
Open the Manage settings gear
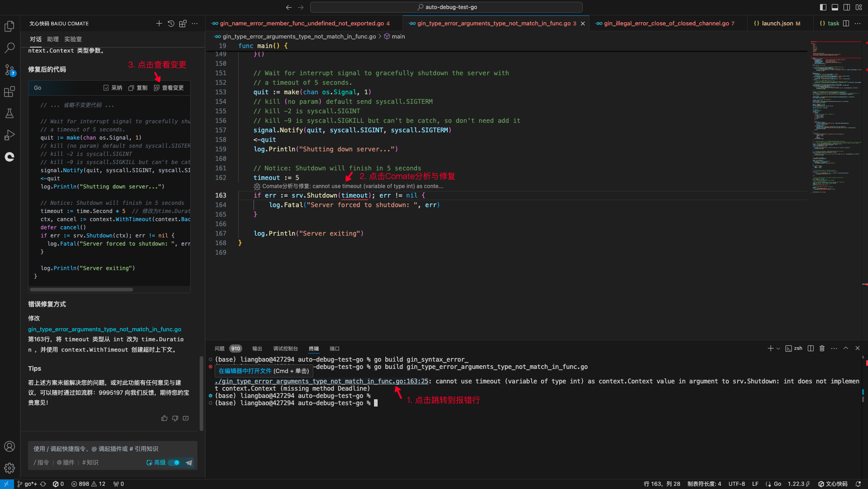[x=10, y=468]
